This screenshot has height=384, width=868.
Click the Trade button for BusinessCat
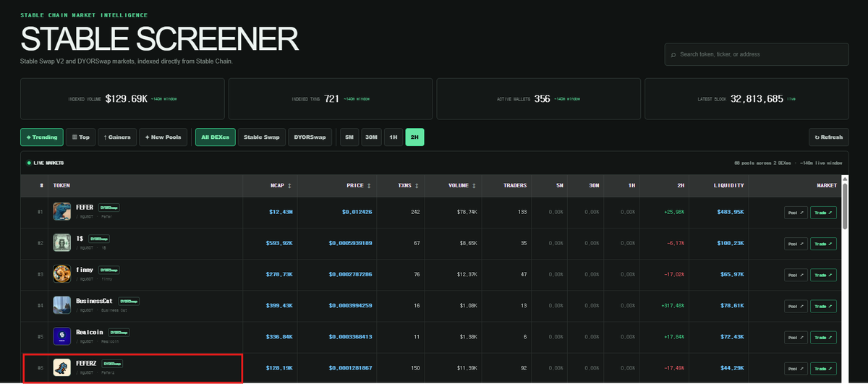click(x=823, y=306)
